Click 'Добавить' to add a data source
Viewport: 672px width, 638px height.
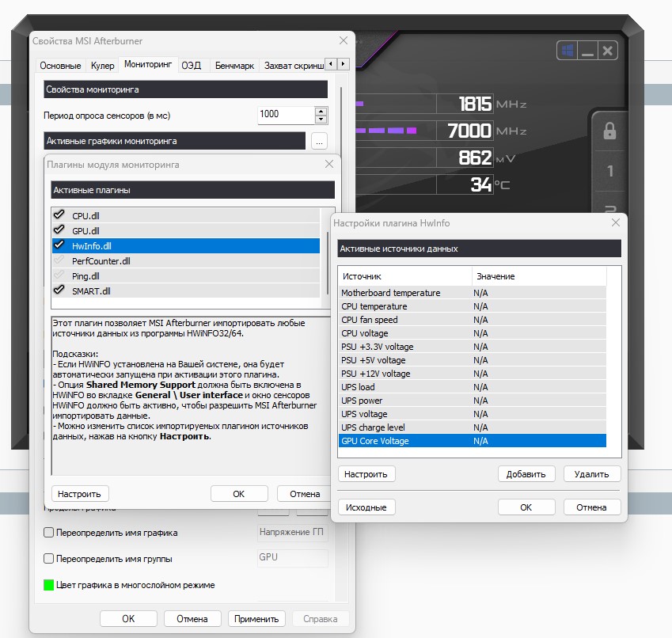click(526, 474)
